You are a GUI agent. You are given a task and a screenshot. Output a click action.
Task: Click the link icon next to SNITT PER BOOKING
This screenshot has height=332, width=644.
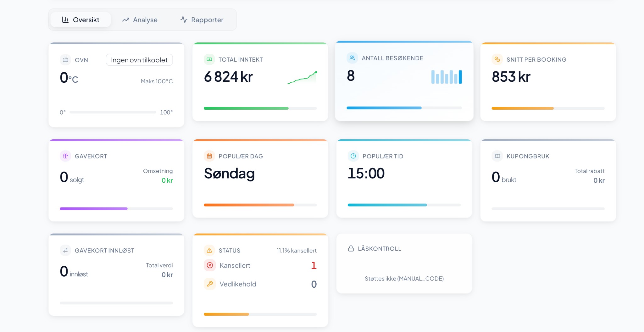coord(497,59)
